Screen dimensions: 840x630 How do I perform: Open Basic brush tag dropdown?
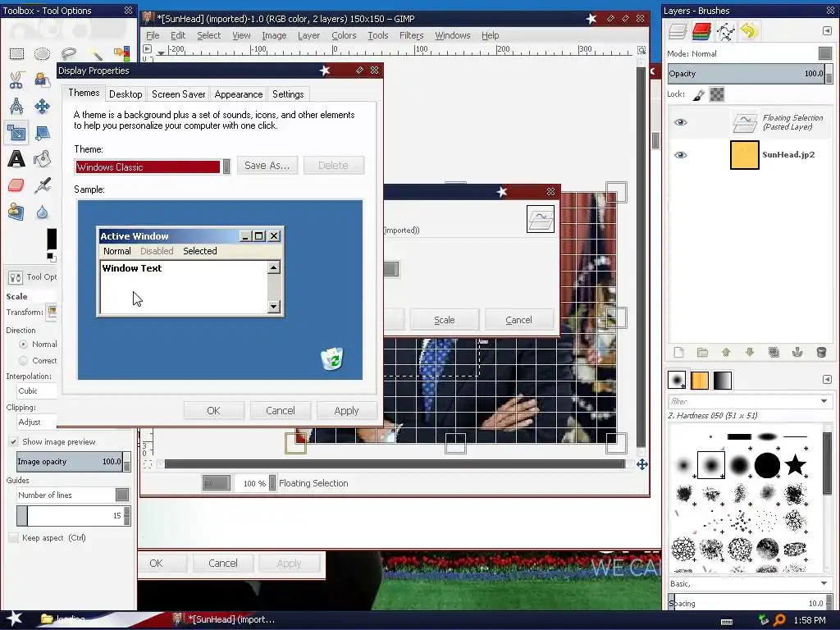750,583
